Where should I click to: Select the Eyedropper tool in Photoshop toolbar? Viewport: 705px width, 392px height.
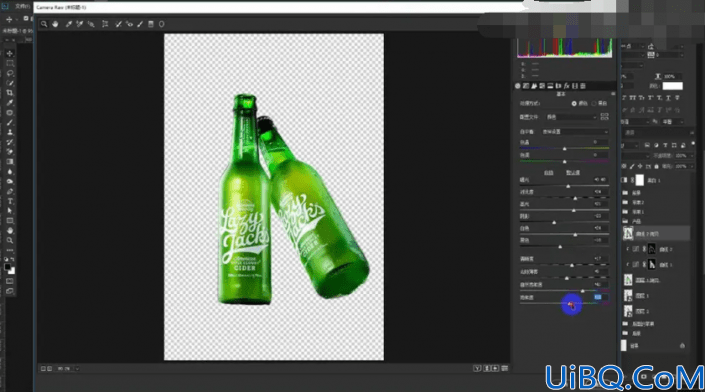point(9,102)
